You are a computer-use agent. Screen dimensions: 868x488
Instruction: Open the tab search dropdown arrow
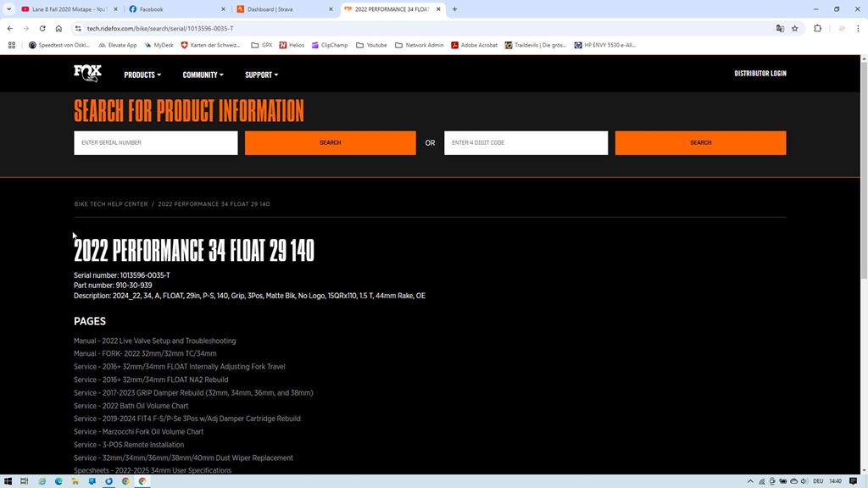8,8
